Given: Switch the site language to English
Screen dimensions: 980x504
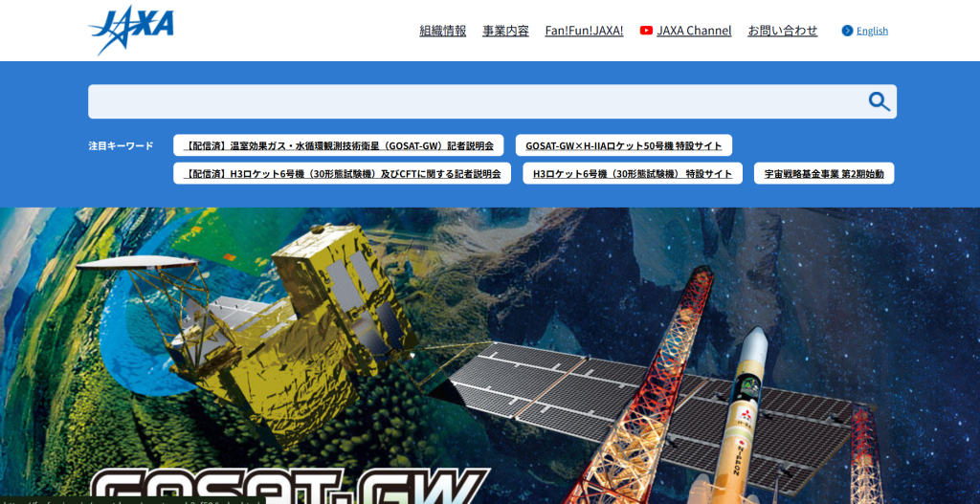Looking at the screenshot, I should 872,31.
